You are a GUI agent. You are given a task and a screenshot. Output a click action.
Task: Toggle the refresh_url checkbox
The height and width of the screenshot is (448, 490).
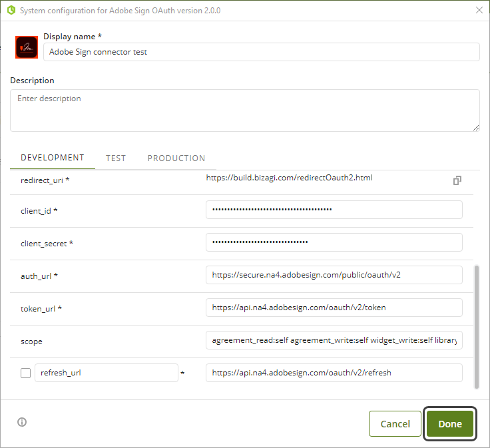[x=25, y=373]
